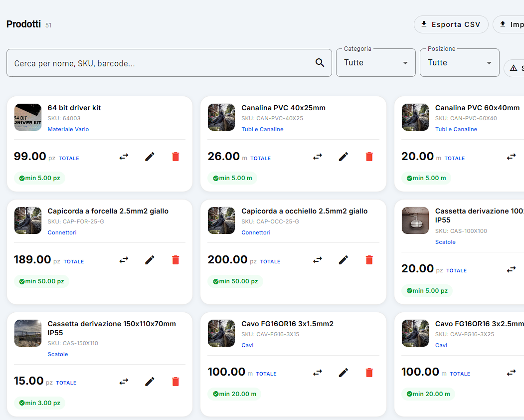The image size is (524, 420).
Task: Delete the 64 bit driver kit product
Action: coord(175,157)
